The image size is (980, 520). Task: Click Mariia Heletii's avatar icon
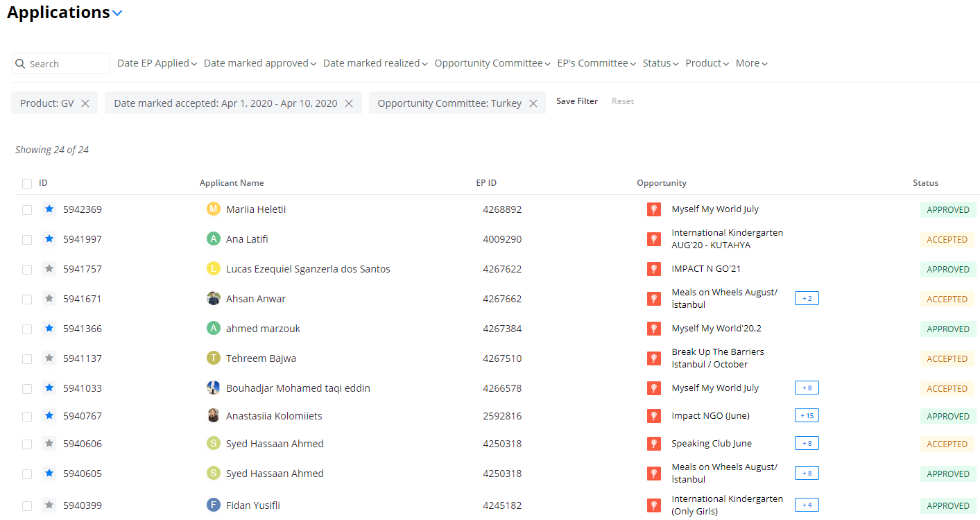[x=214, y=209]
